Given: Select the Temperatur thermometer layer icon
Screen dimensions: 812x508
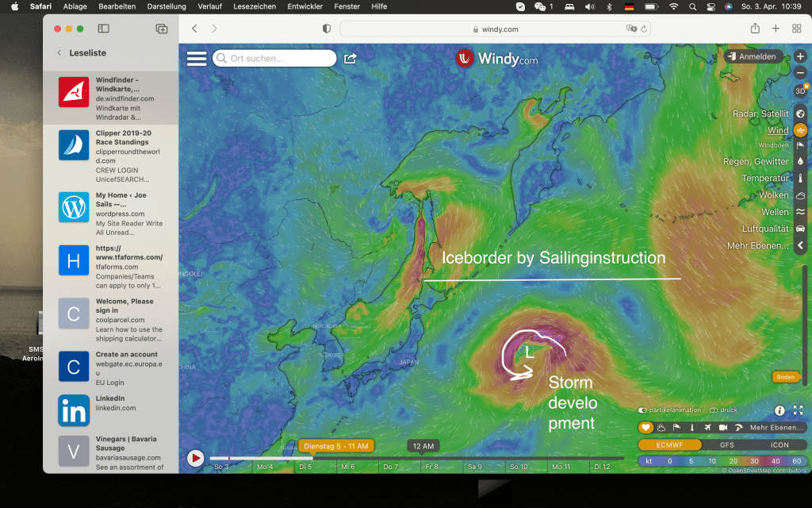Looking at the screenshot, I should click(x=800, y=179).
